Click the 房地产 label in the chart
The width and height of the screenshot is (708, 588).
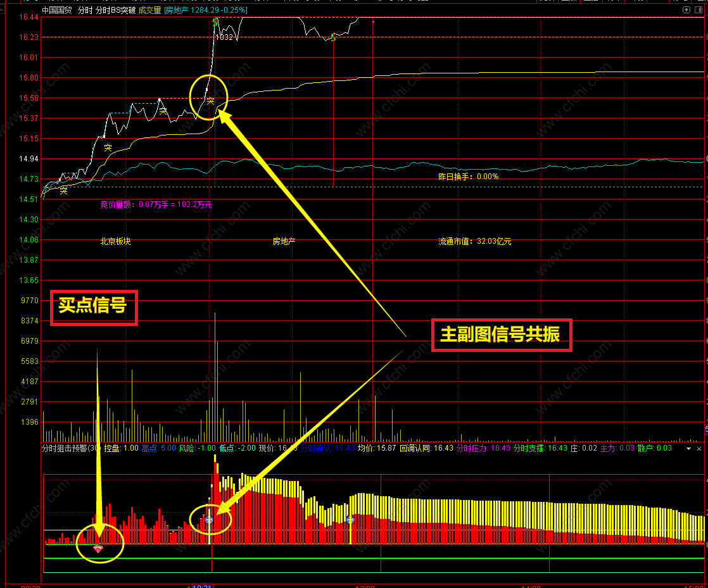pos(284,241)
